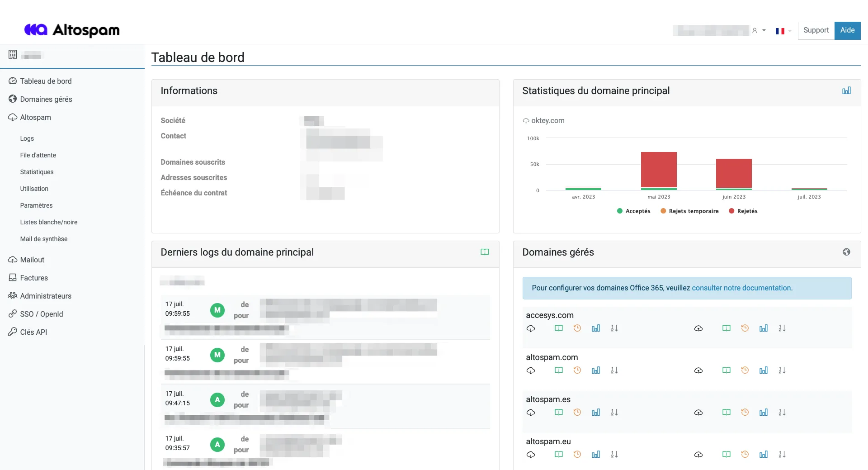Image resolution: width=868 pixels, height=470 pixels.
Task: Click the Altospam logo
Action: 72,30
